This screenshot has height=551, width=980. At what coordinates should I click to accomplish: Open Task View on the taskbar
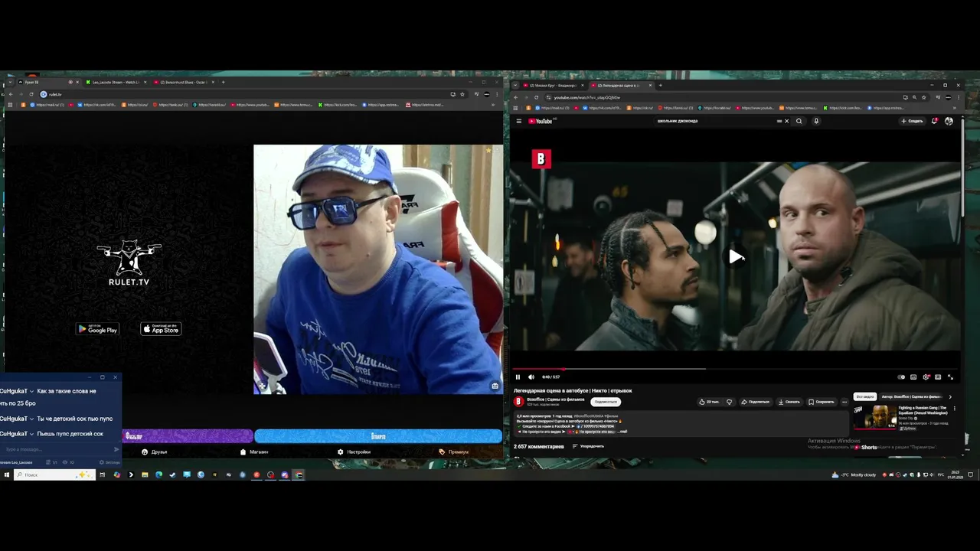(x=102, y=474)
